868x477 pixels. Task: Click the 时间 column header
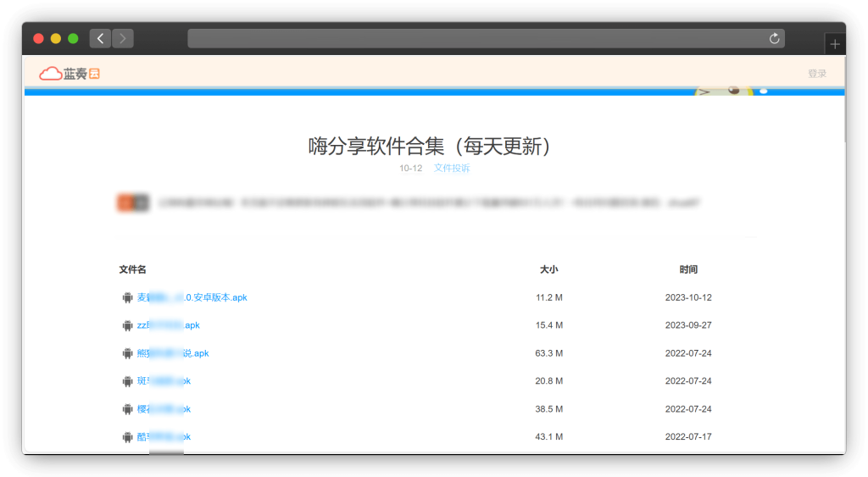[x=688, y=269]
